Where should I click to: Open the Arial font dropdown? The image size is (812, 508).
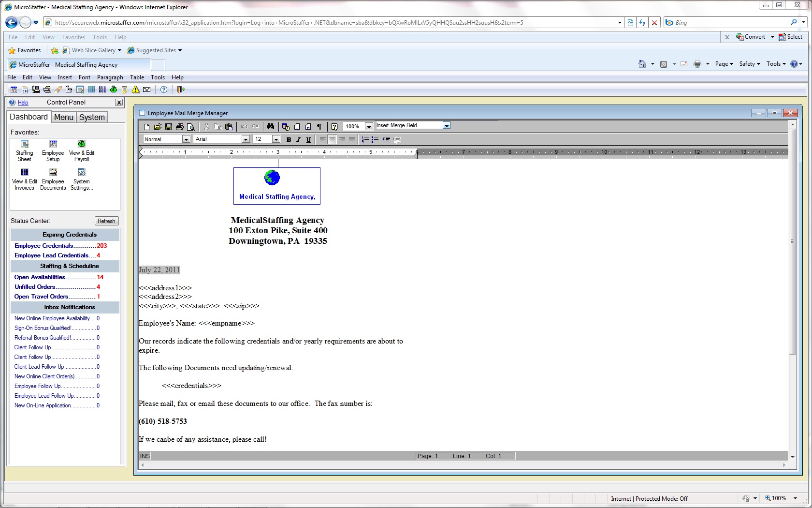click(246, 139)
